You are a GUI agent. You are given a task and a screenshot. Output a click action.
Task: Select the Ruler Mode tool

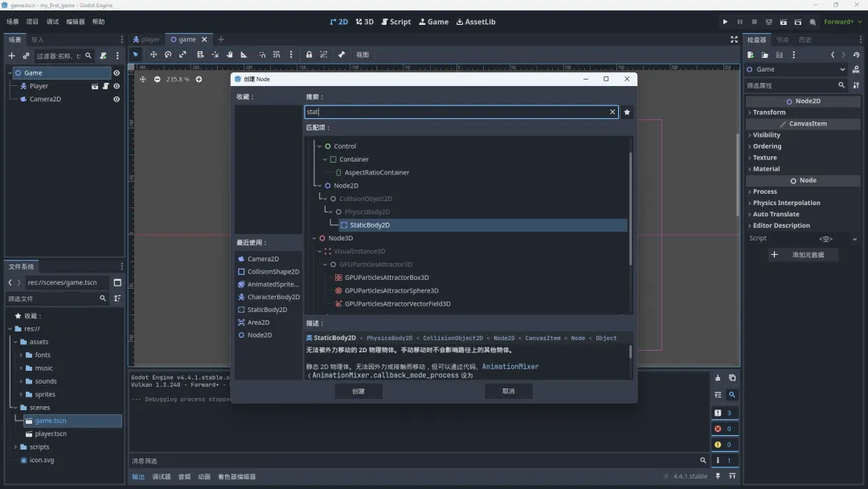coord(244,55)
